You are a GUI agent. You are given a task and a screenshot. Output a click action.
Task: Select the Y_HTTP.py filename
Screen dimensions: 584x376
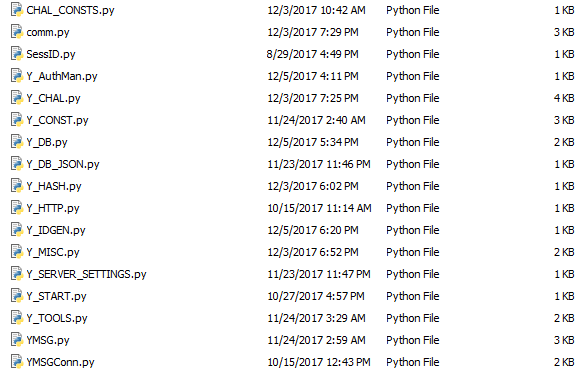(x=53, y=208)
